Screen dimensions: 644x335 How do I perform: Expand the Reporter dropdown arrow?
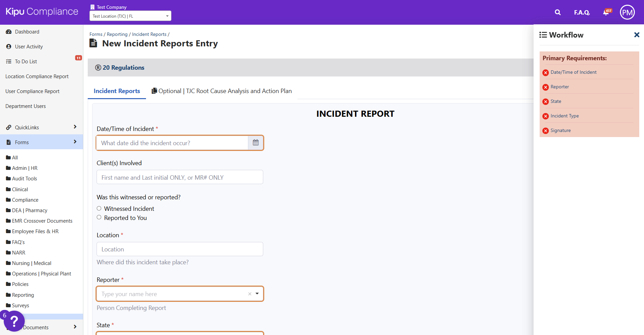coord(257,294)
